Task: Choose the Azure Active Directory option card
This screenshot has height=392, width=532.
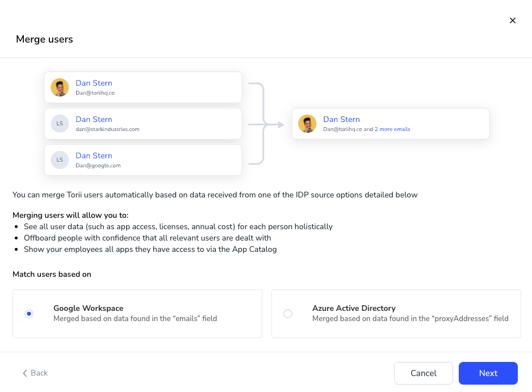Action: 396,314
